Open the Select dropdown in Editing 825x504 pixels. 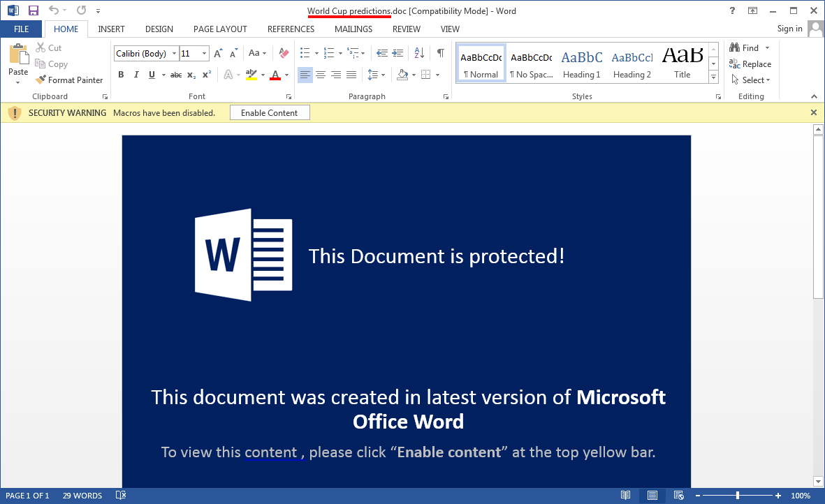[x=751, y=80]
